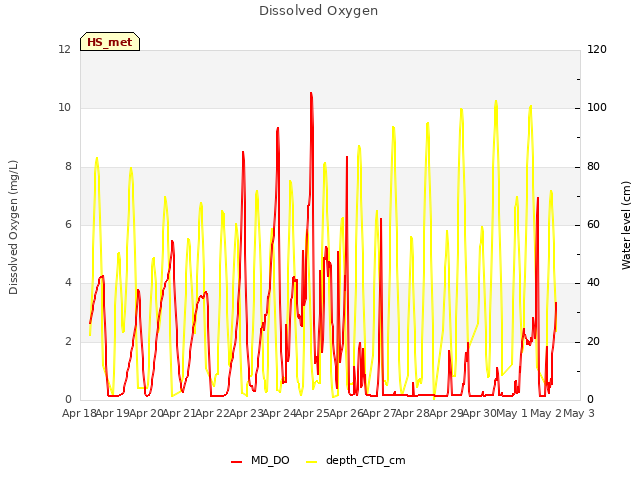Click right axis value 80

[593, 167]
